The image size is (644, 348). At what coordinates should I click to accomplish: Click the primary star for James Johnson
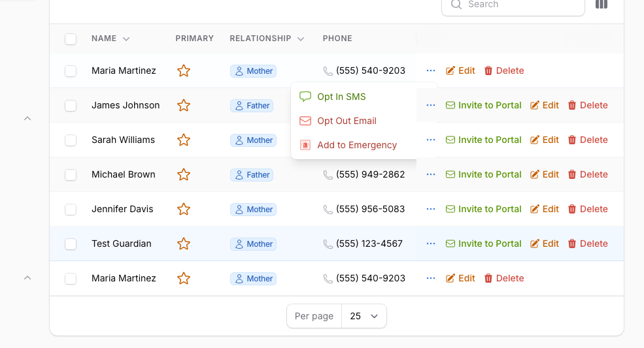(184, 106)
